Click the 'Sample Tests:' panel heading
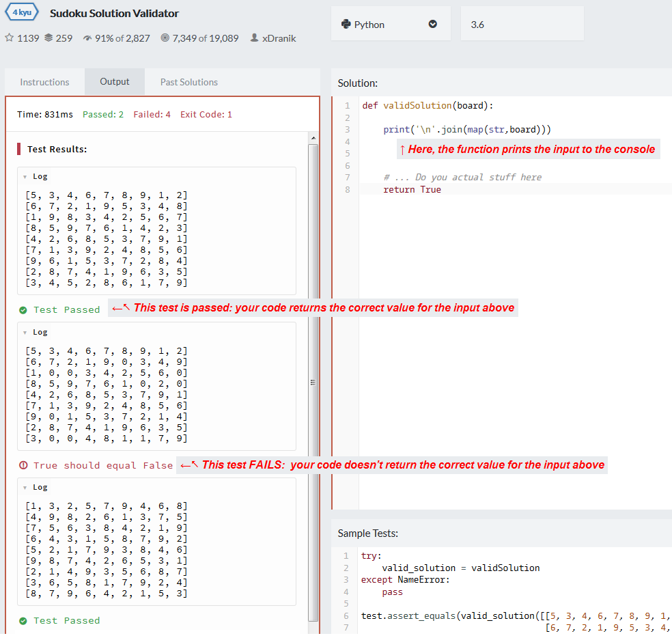The image size is (672, 638). click(x=367, y=533)
